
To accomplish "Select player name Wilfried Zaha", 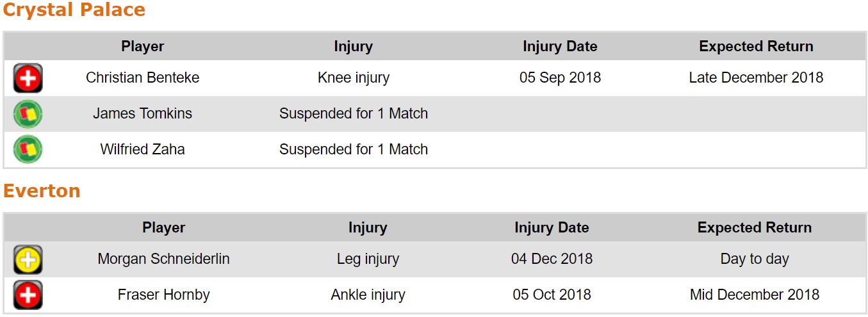I will click(142, 150).
